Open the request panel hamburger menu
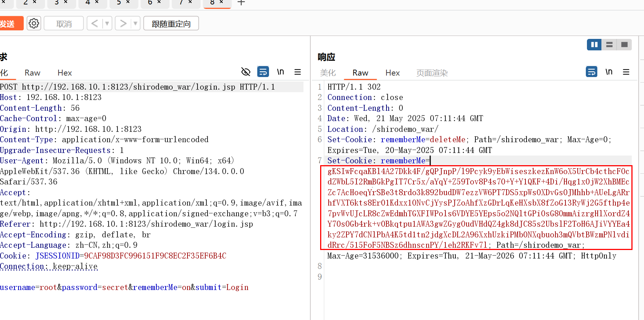 click(x=298, y=72)
